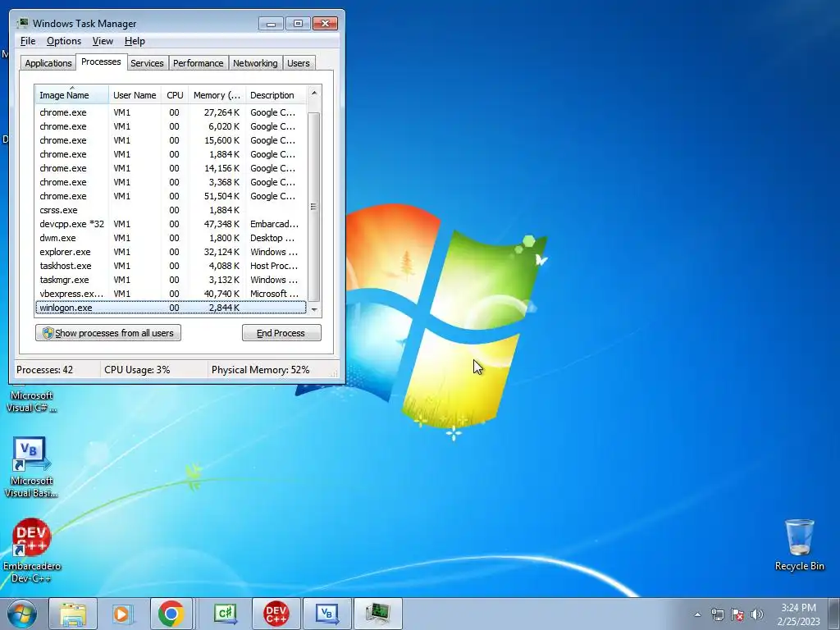Click process list scroll up arrow
The height and width of the screenshot is (630, 840).
click(314, 93)
